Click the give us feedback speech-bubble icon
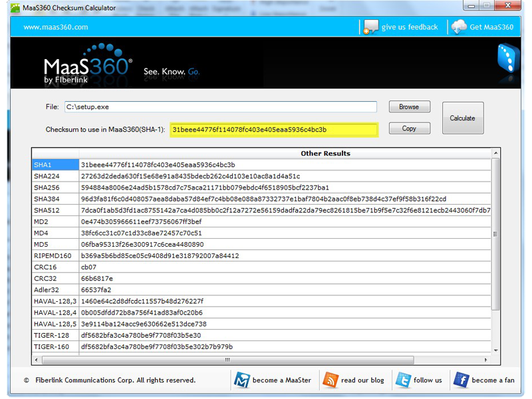Screen dimensions: 532x399 pos(370,27)
